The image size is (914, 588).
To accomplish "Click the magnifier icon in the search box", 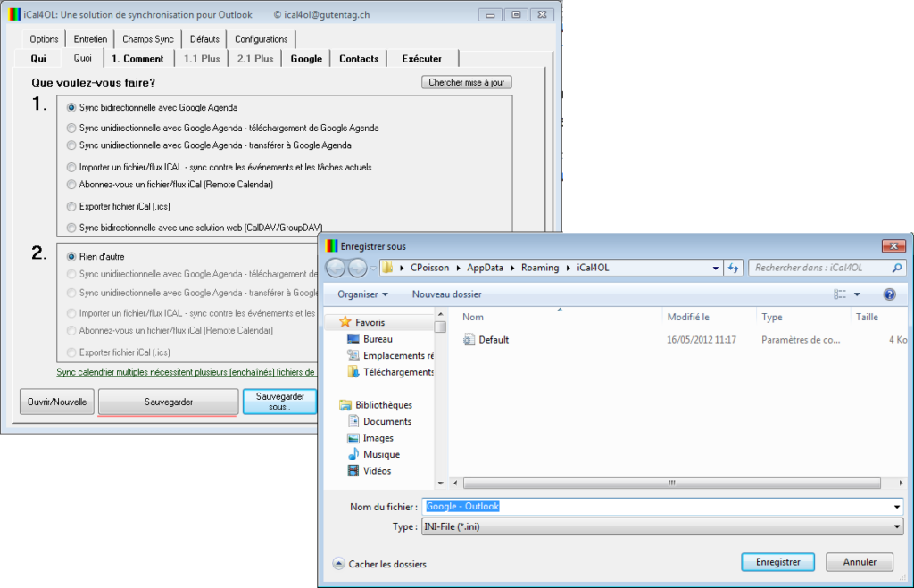I will [896, 268].
